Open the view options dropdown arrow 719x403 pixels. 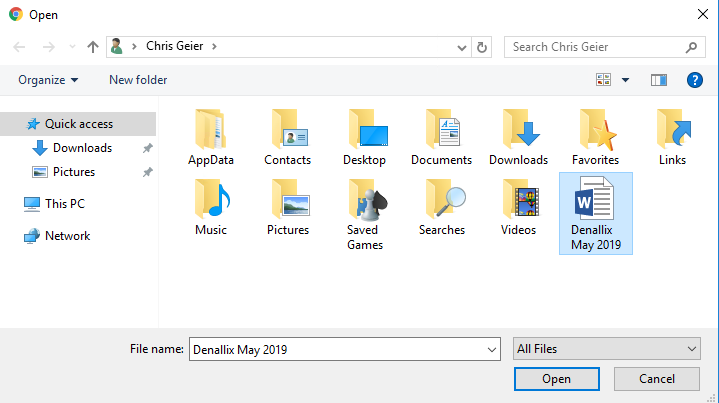(625, 80)
